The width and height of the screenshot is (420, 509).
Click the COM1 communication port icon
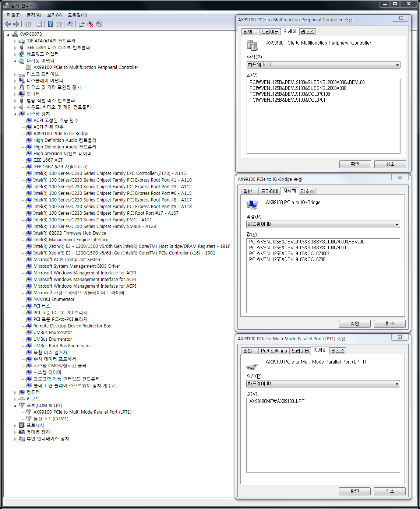29,419
